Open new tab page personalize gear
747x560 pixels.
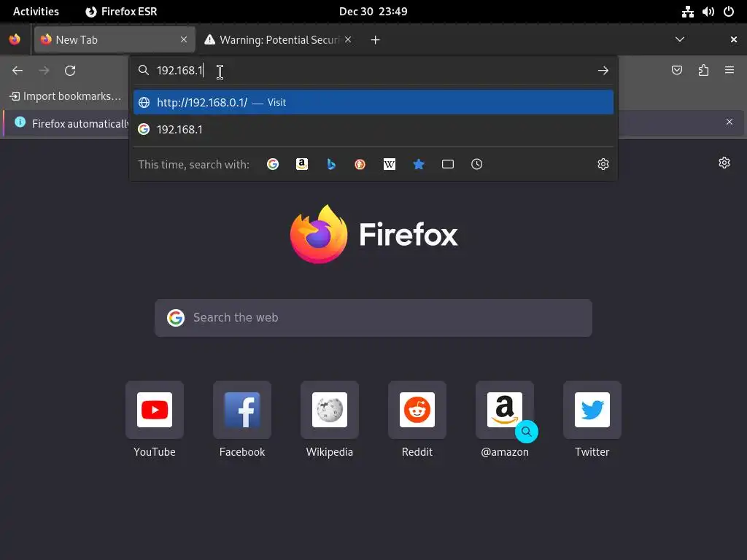(x=724, y=163)
